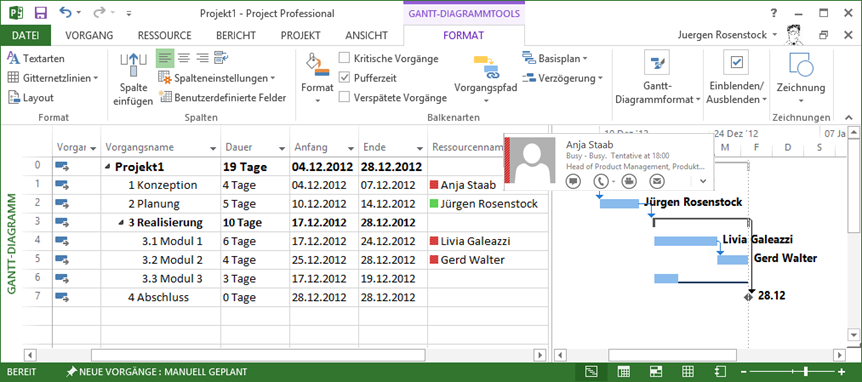Image resolution: width=862 pixels, height=382 pixels.
Task: Open the DATEI tab
Action: click(25, 36)
